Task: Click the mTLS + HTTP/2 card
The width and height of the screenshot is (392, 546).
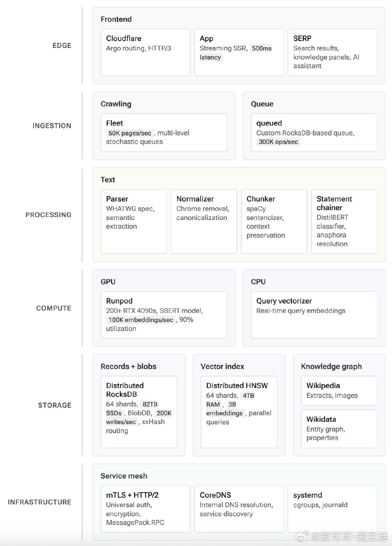Action: [x=146, y=509]
